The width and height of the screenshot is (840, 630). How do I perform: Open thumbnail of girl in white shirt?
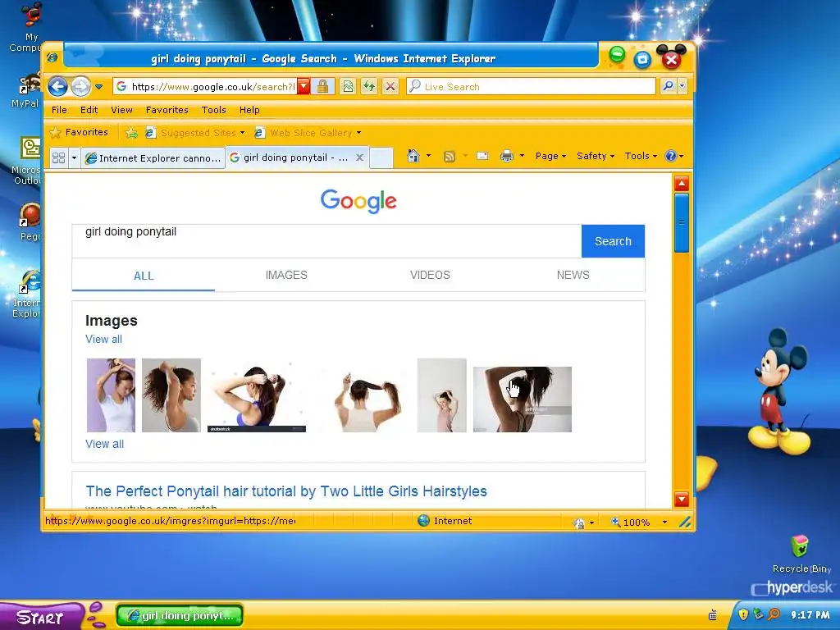point(111,395)
